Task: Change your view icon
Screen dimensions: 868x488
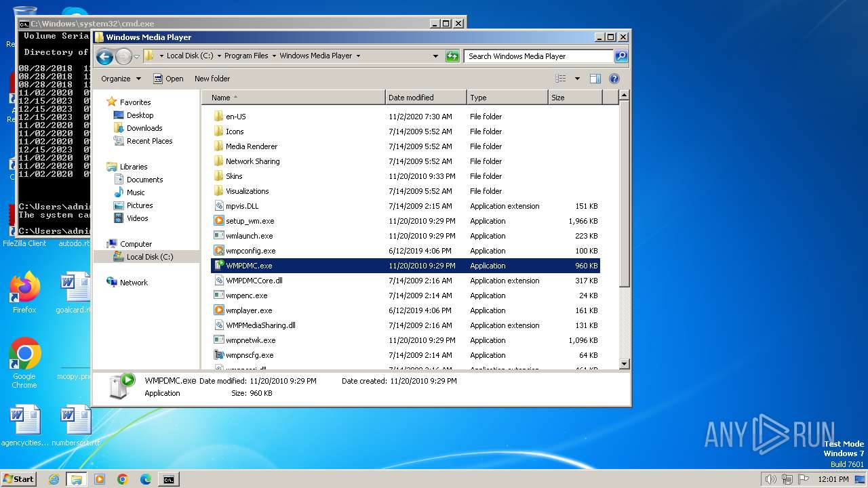Action: (x=561, y=79)
